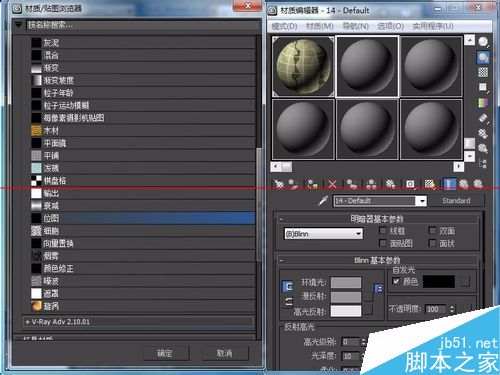Toggle the highlighted Show End Result icon
The width and height of the screenshot is (500, 375).
450,184
